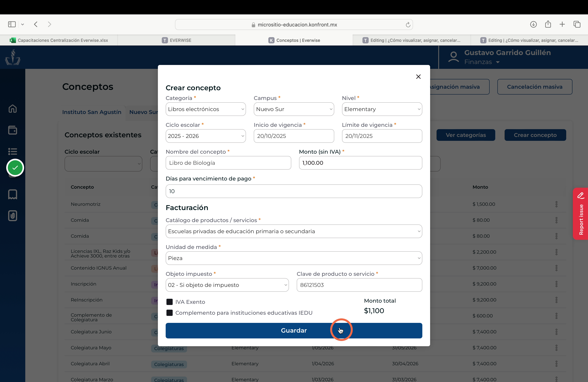Image resolution: width=588 pixels, height=382 pixels.
Task: Switch to Conceptos | Everwise browser tab
Action: pyautogui.click(x=294, y=40)
